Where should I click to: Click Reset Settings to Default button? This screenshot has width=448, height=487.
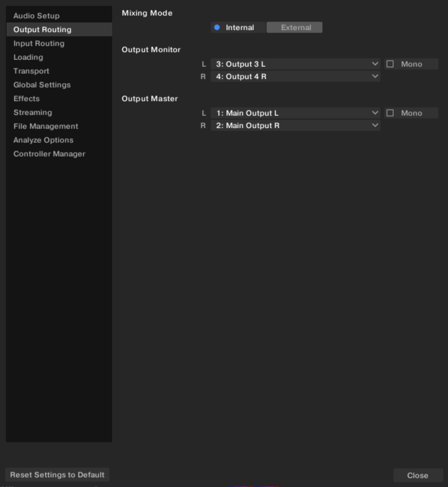[57, 475]
